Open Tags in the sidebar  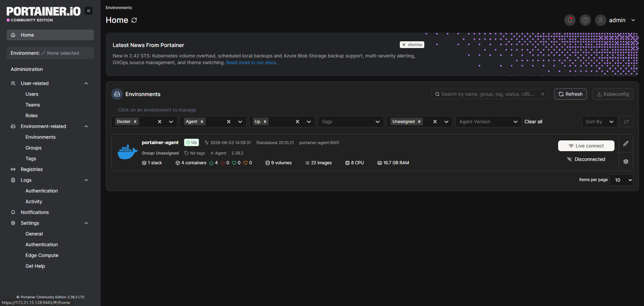pyautogui.click(x=31, y=159)
